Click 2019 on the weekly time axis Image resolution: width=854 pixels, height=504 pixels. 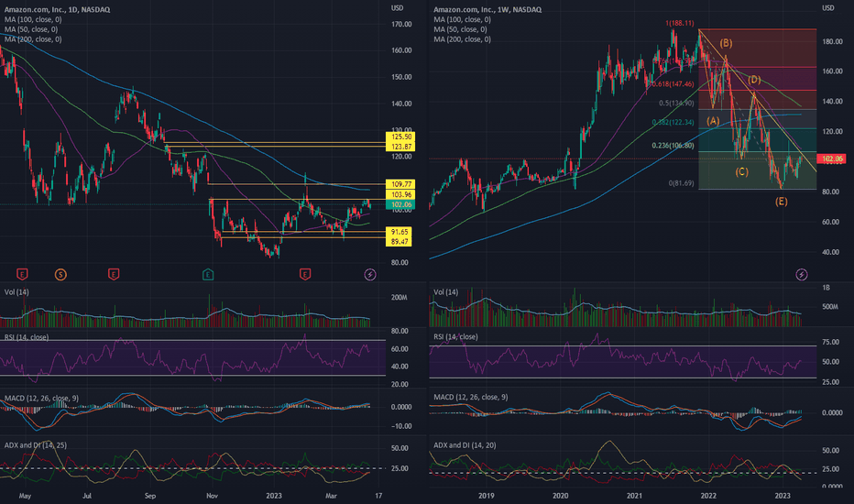pyautogui.click(x=487, y=496)
